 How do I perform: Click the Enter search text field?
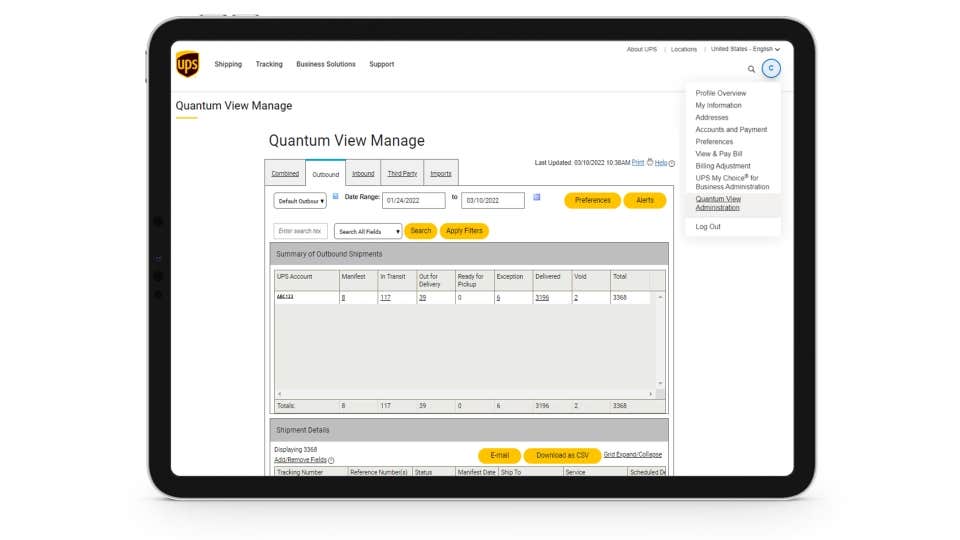(x=300, y=231)
